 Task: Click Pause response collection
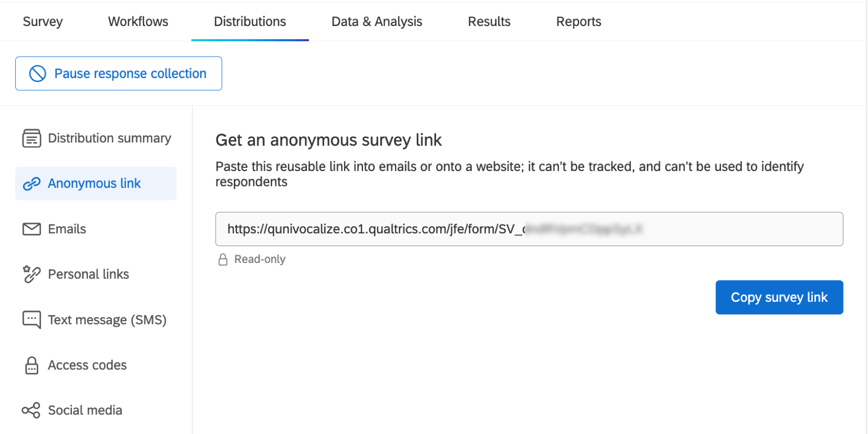click(118, 74)
